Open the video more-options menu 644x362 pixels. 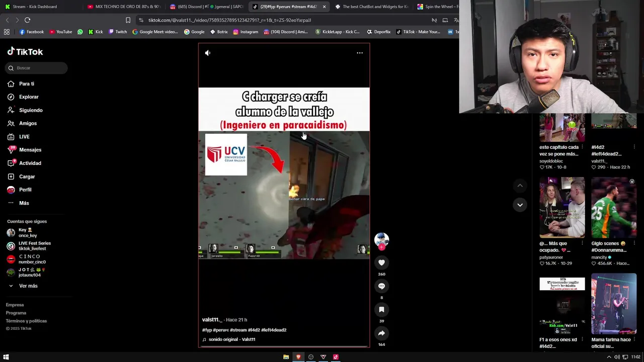(x=360, y=53)
